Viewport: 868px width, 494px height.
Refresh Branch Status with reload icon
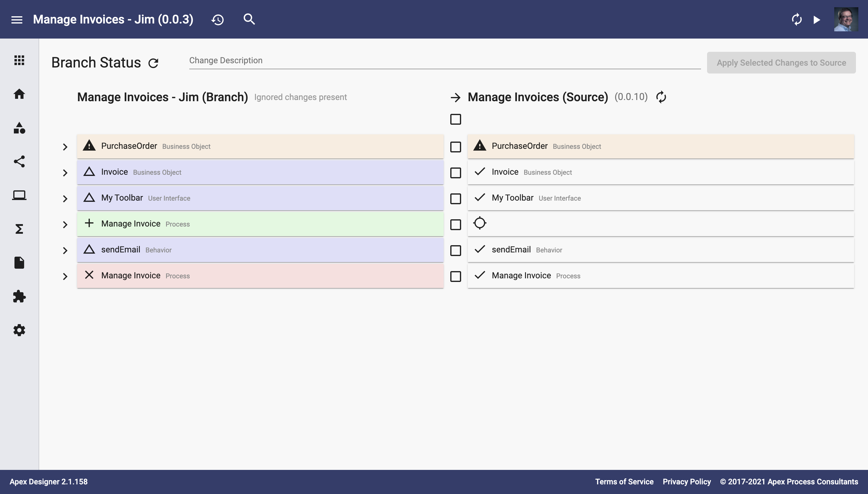(x=153, y=63)
